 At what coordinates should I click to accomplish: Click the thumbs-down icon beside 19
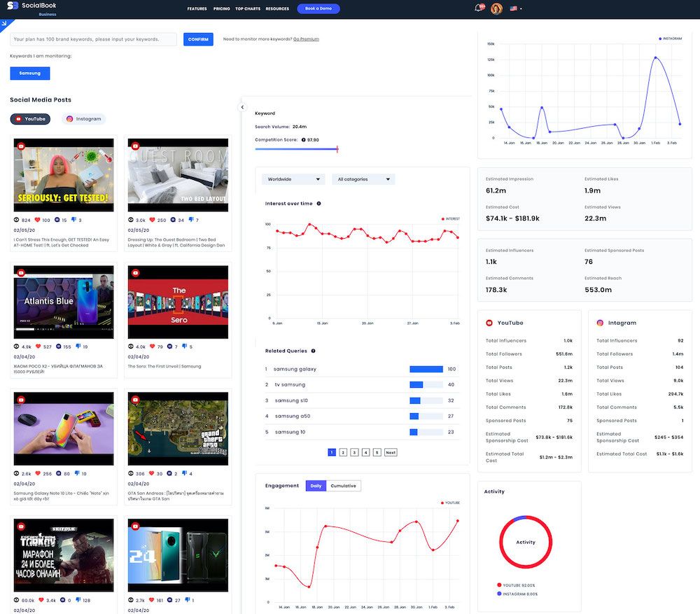coord(78,346)
